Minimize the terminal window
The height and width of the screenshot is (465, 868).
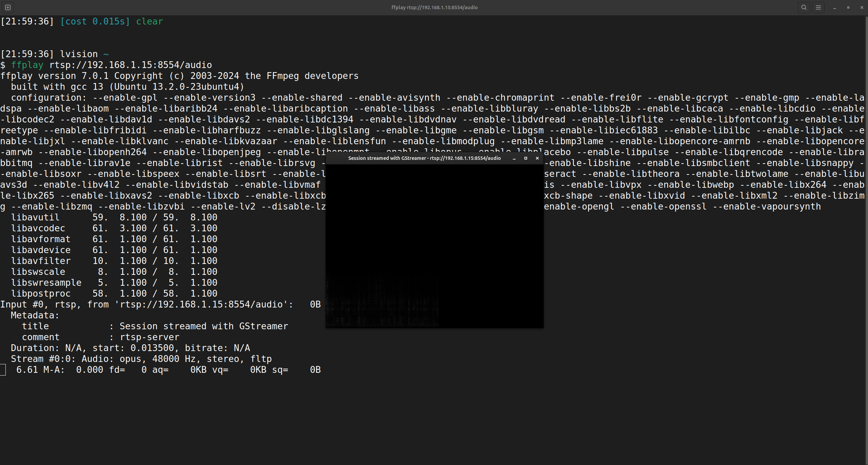[x=835, y=7]
